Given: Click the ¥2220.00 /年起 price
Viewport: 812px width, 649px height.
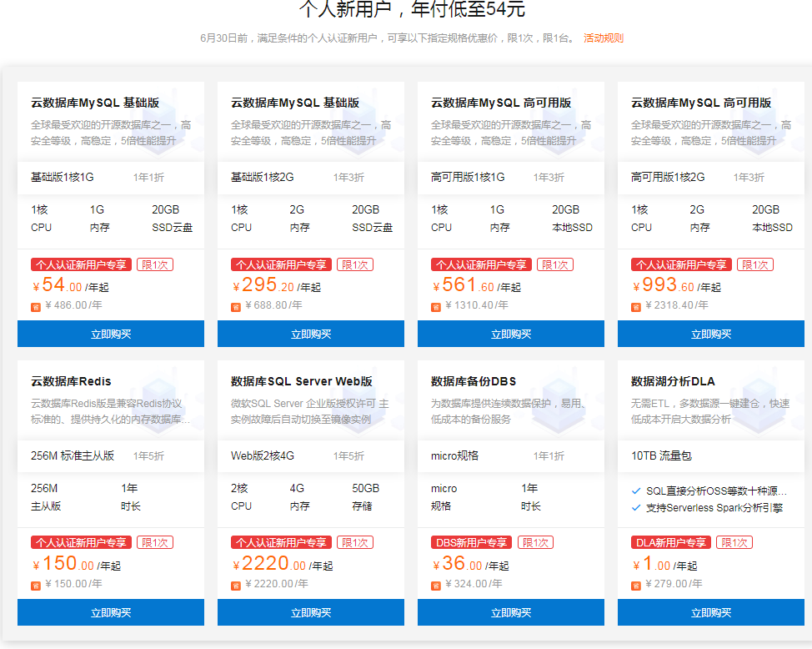Looking at the screenshot, I should point(283,563).
